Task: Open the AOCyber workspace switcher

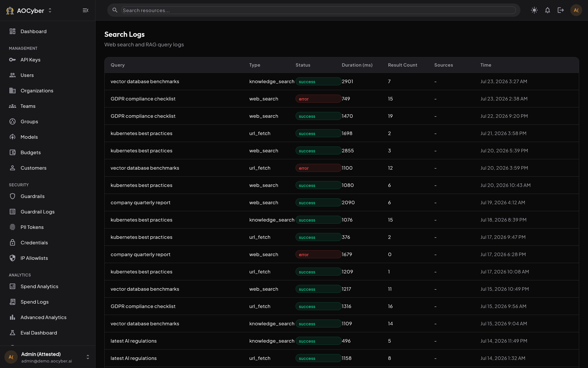Action: [x=50, y=10]
